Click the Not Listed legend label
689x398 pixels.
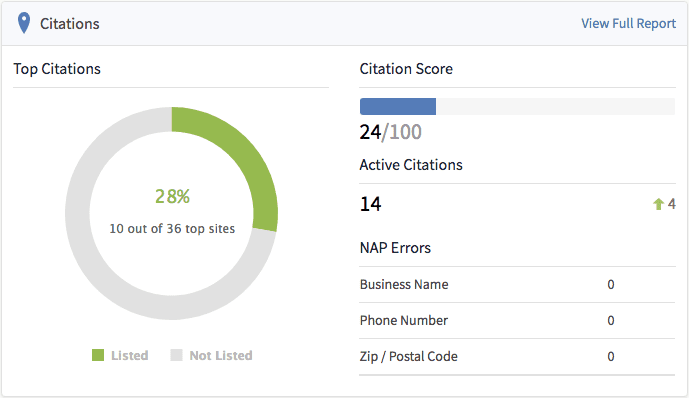[221, 355]
